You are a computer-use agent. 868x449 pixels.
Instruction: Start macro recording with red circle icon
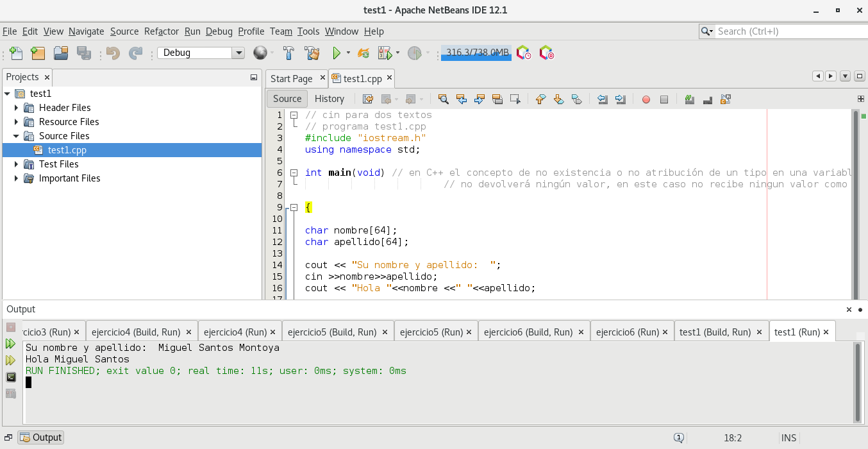point(646,99)
